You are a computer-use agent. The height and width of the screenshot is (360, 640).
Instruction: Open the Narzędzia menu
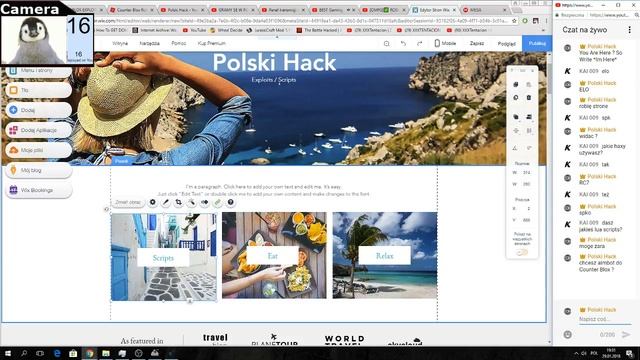point(149,43)
